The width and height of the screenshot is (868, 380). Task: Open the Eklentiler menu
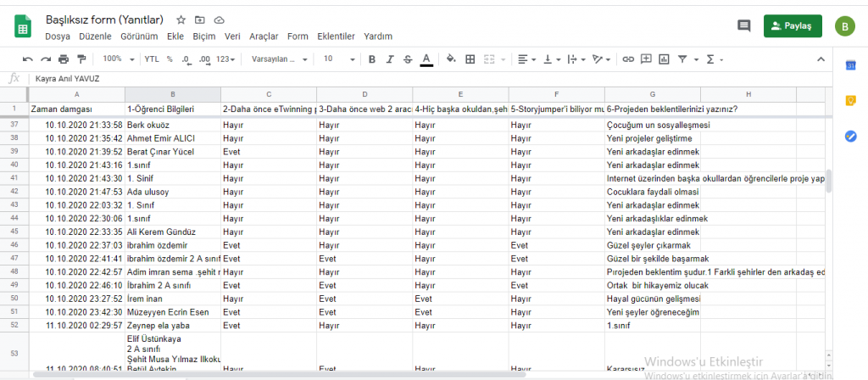(336, 36)
